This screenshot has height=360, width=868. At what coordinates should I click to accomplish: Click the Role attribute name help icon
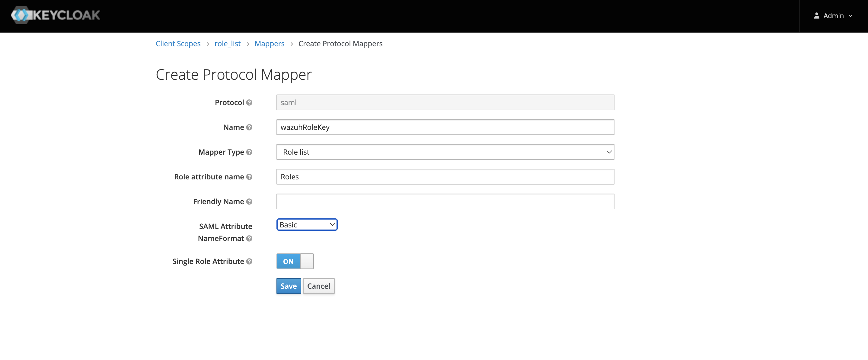point(249,177)
